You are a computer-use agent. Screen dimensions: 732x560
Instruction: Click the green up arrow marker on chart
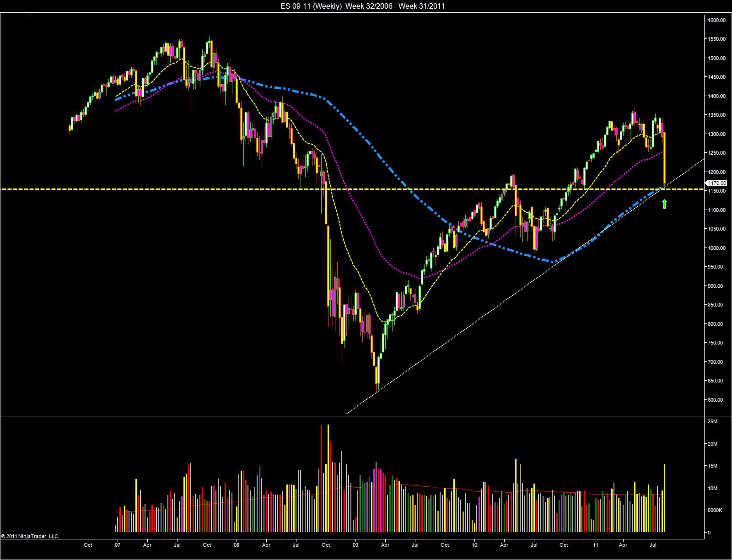click(664, 204)
